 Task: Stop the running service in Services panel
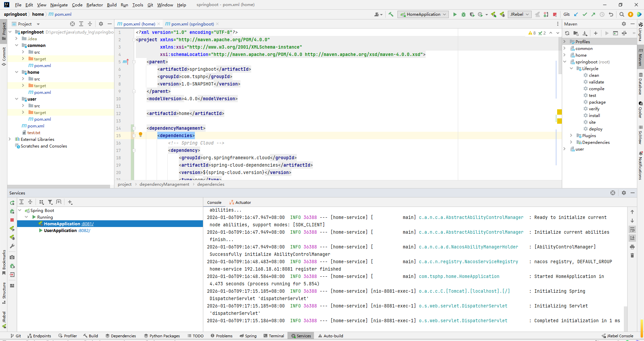pyautogui.click(x=12, y=220)
